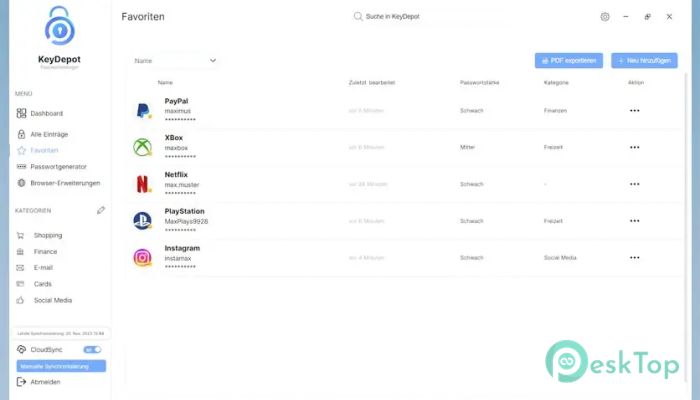Click the thumbs-up icon beside Social Media
The width and height of the screenshot is (700, 400).
(20, 300)
